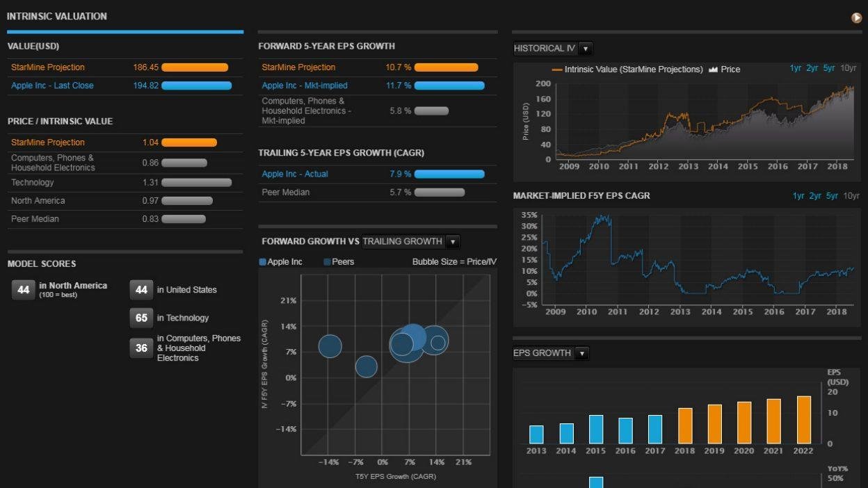
Task: Select 2yr range on Market-Implied EPS CAGR chart
Action: 815,196
